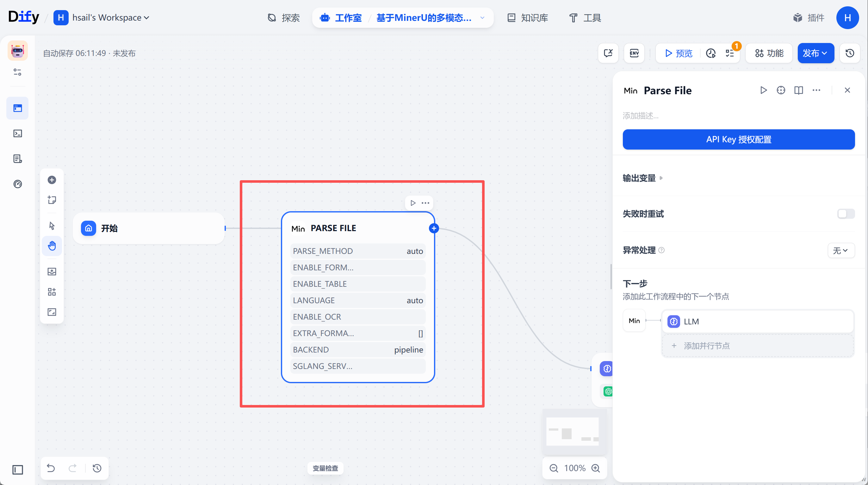
Task: Open change history beside the redo arrow
Action: (x=97, y=468)
